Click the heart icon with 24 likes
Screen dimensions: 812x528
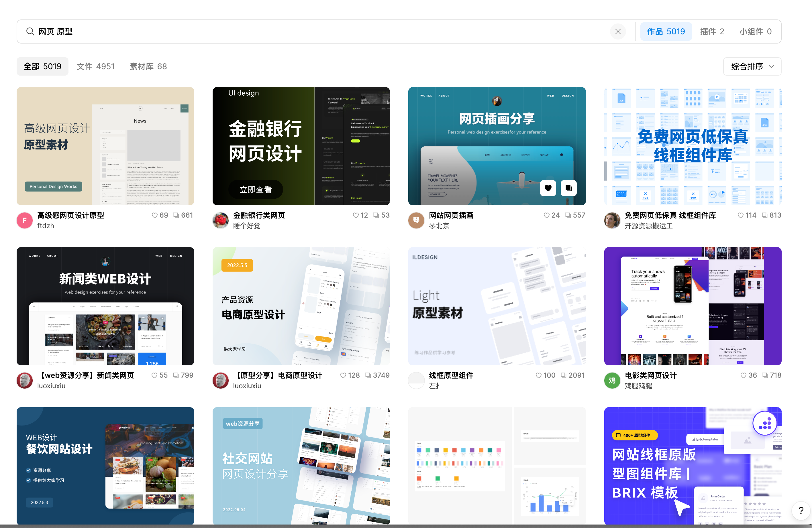(x=547, y=215)
